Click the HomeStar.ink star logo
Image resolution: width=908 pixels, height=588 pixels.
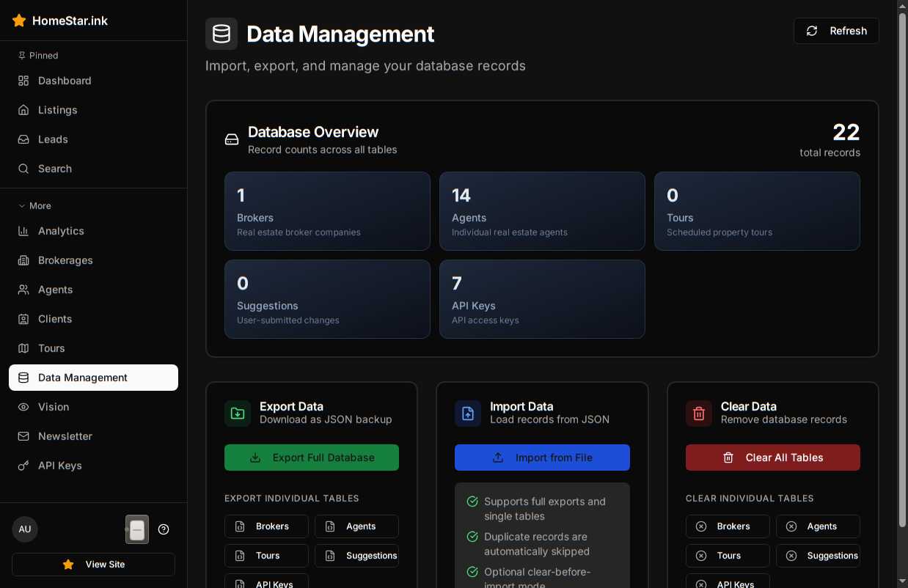point(19,21)
